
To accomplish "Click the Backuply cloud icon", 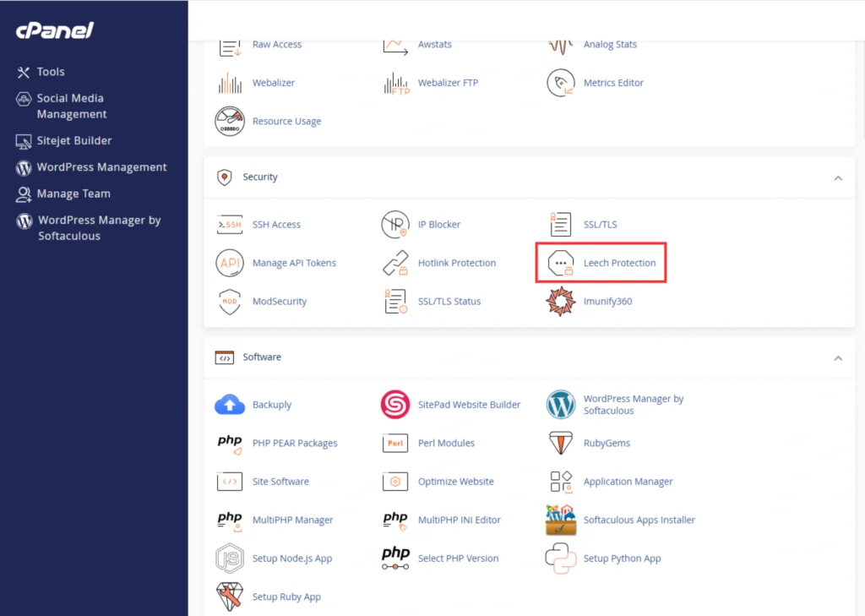I will pyautogui.click(x=230, y=405).
